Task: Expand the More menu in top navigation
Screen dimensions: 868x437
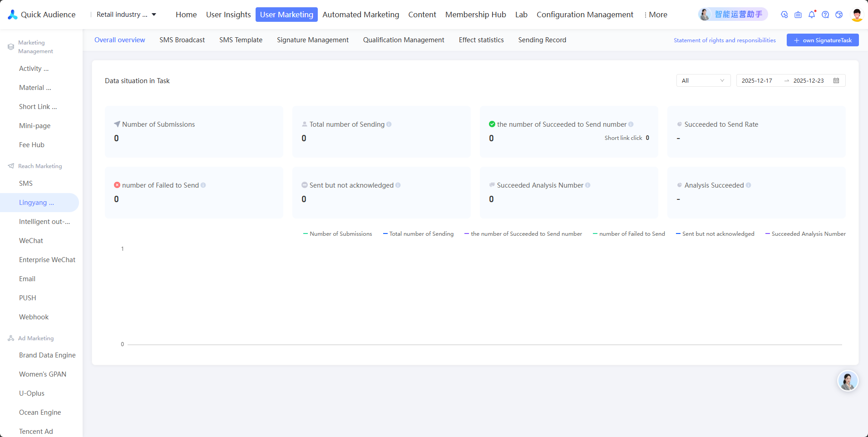Action: pyautogui.click(x=656, y=15)
